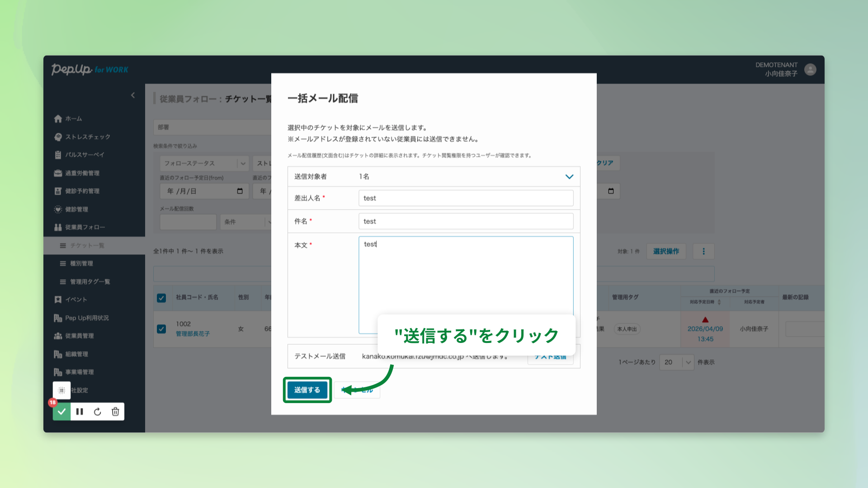Sort by 対応予定日時 column arrows
Screen dimensions: 868x488
click(719, 302)
